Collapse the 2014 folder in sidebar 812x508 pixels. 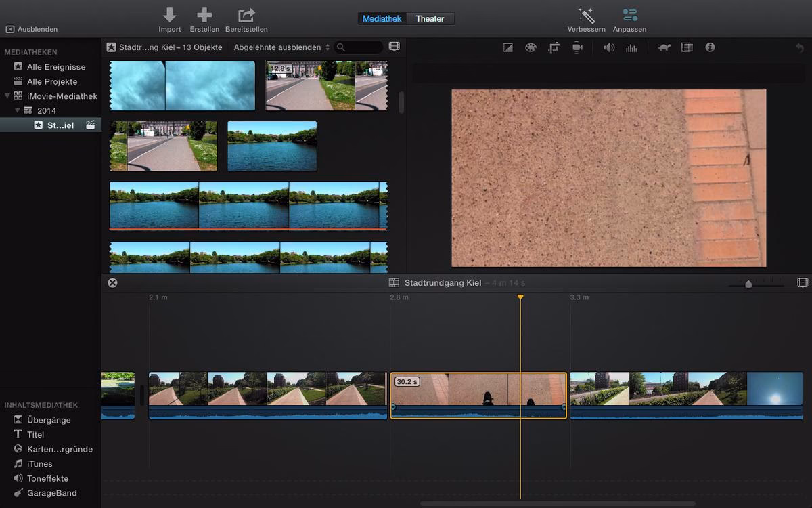tap(18, 110)
